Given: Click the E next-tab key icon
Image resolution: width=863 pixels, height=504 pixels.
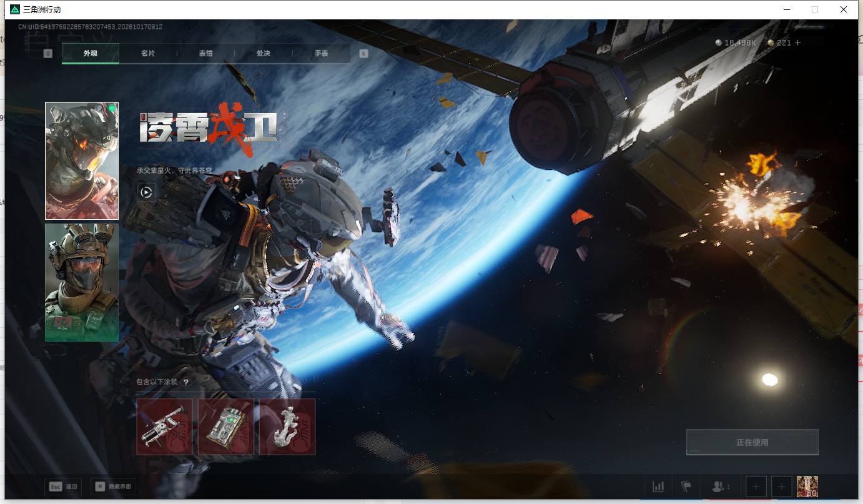Looking at the screenshot, I should pyautogui.click(x=363, y=54).
